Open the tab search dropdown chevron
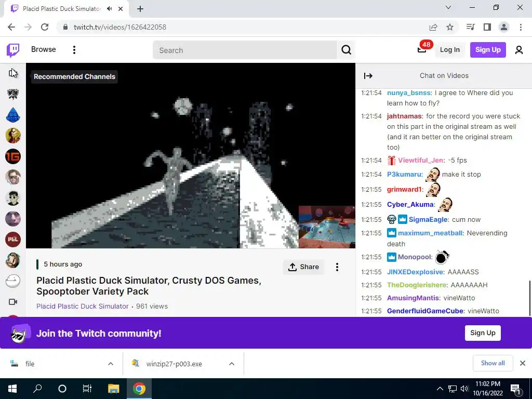532x399 pixels. click(x=448, y=7)
